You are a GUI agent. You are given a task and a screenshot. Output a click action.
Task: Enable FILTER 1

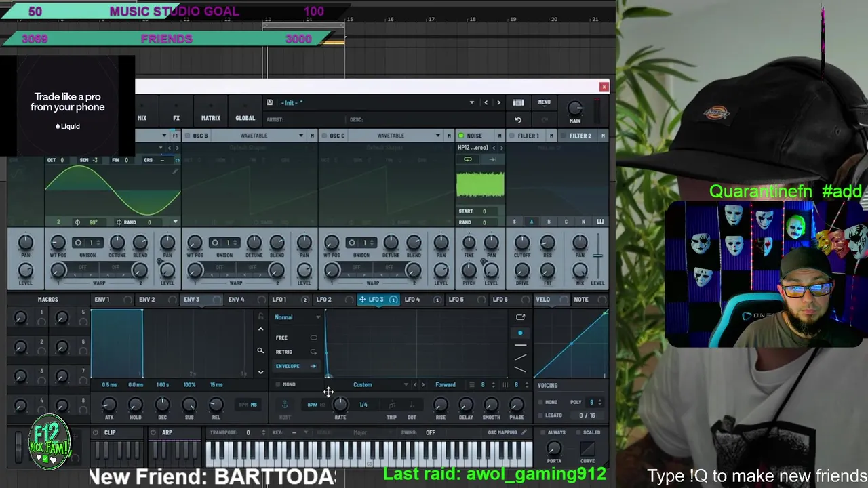[513, 136]
